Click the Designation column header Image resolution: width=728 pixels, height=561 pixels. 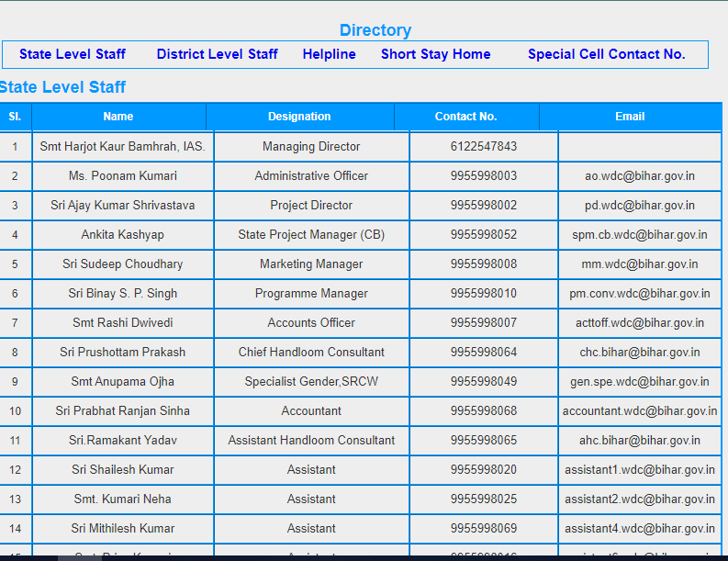coord(299,117)
